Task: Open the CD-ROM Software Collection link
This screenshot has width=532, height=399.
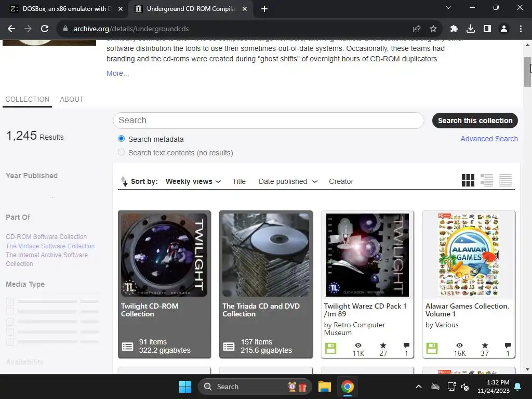Action: coord(46,236)
